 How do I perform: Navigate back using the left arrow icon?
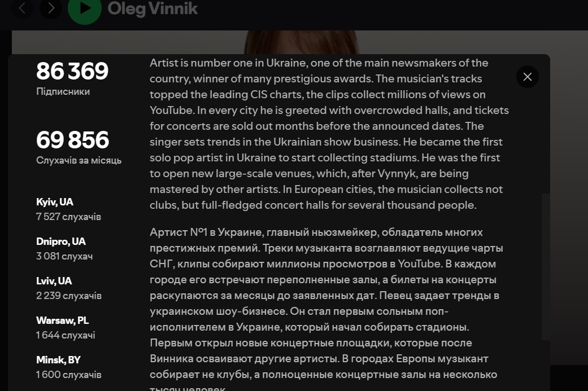point(23,8)
